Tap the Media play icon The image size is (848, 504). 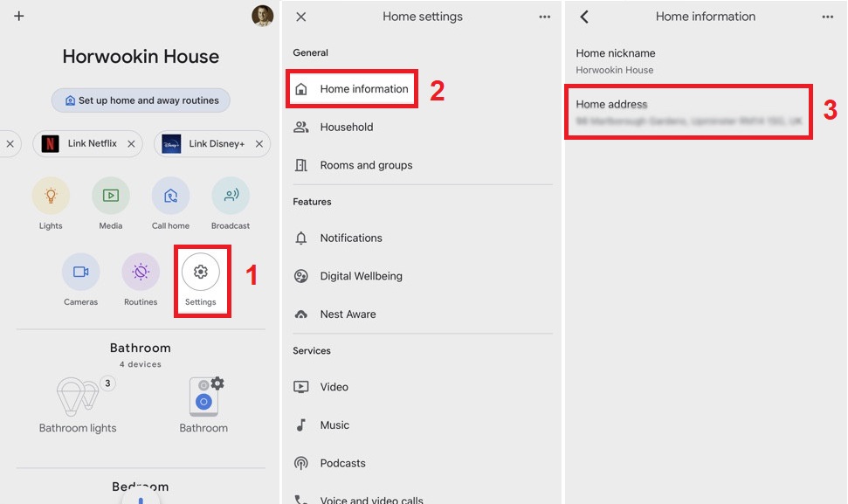click(111, 195)
